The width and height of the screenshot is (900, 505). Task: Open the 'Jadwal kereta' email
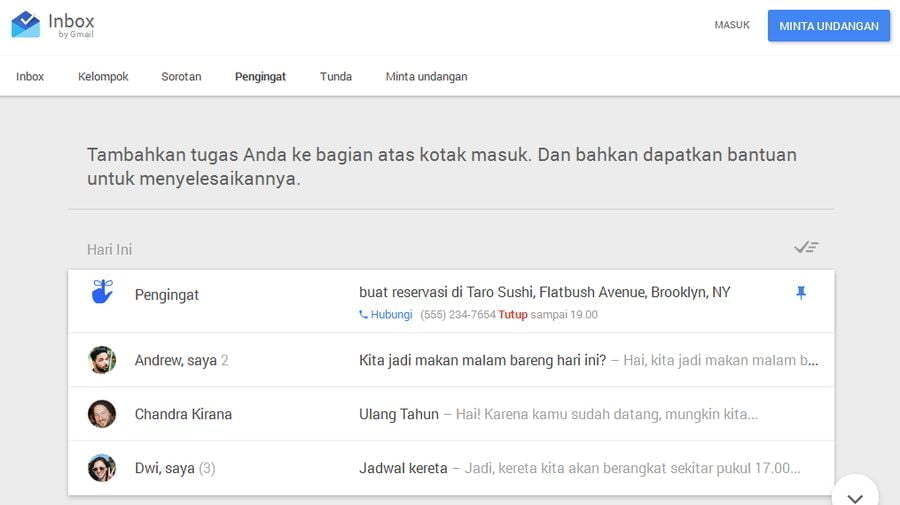(403, 468)
